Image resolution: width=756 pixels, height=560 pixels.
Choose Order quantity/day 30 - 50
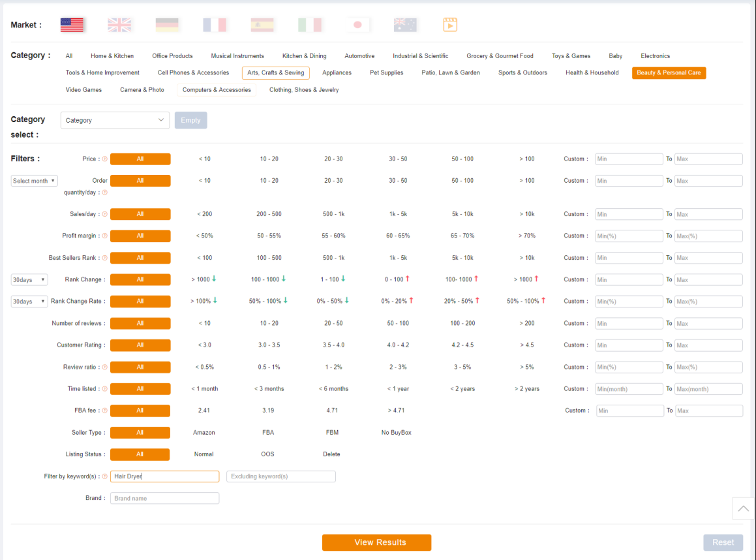(x=398, y=180)
